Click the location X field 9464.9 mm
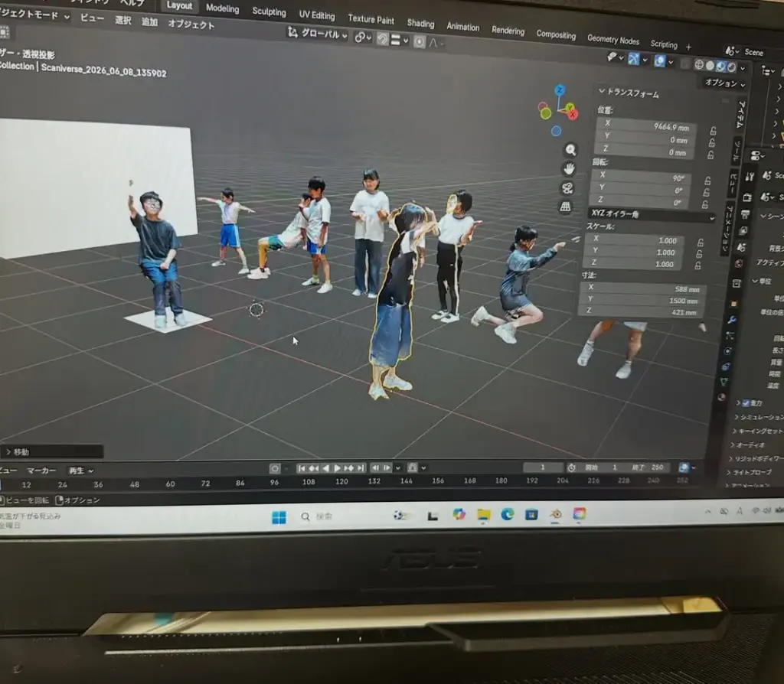 645,125
